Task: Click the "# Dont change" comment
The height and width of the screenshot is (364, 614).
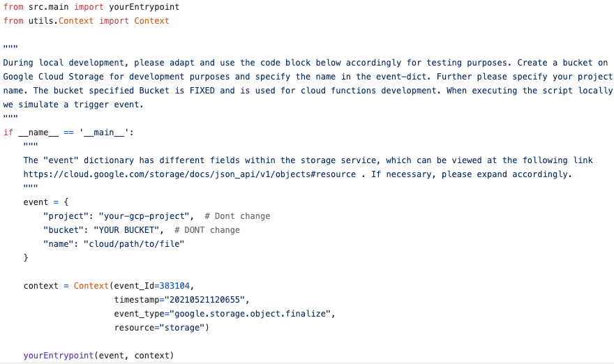Action: point(237,216)
